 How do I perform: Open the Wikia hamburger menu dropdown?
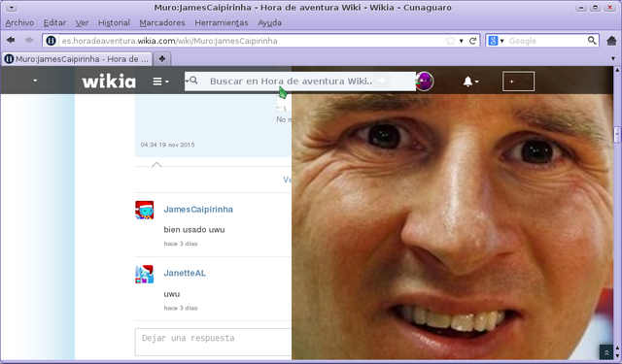tap(160, 82)
